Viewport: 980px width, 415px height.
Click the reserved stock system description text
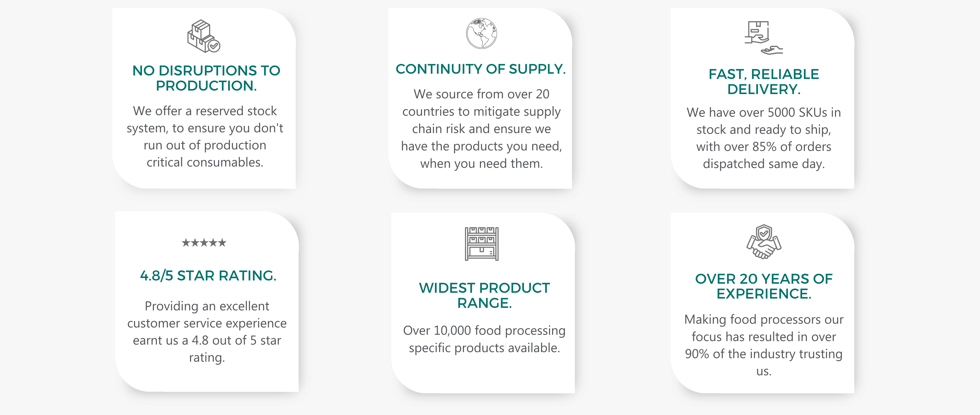[205, 137]
